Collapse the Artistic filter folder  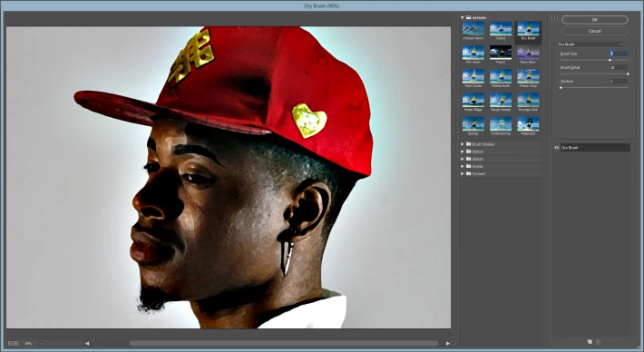tap(462, 17)
